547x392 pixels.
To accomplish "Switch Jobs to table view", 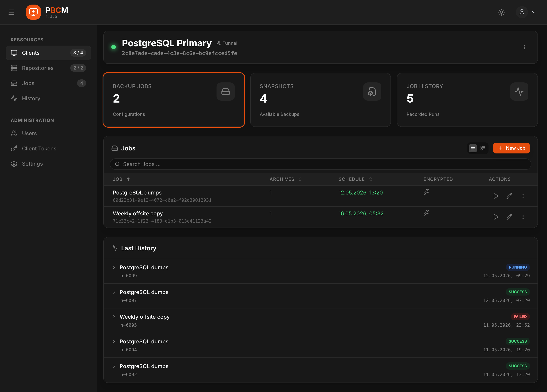I will point(473,148).
